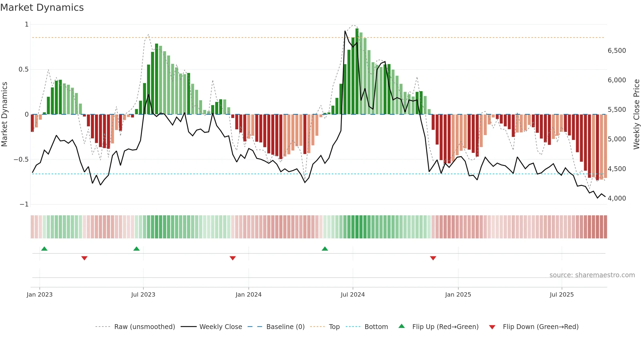The width and height of the screenshot is (644, 362).
Task: Click the green flip-up triangle before Jul 2023
Action: click(x=136, y=249)
